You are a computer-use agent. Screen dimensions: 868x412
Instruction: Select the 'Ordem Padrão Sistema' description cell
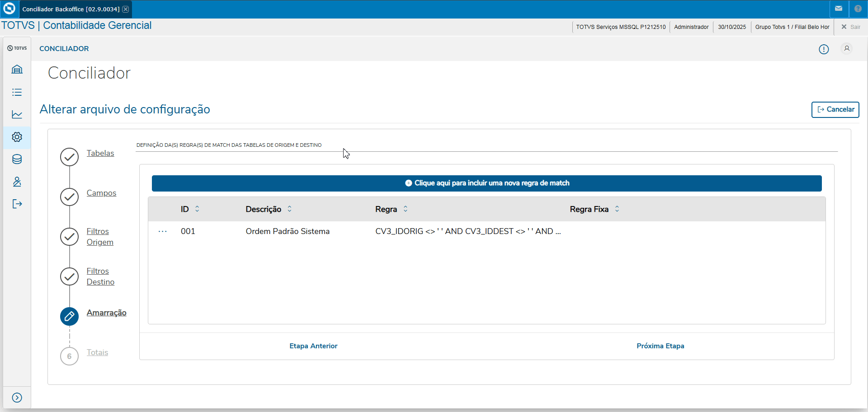tap(288, 231)
